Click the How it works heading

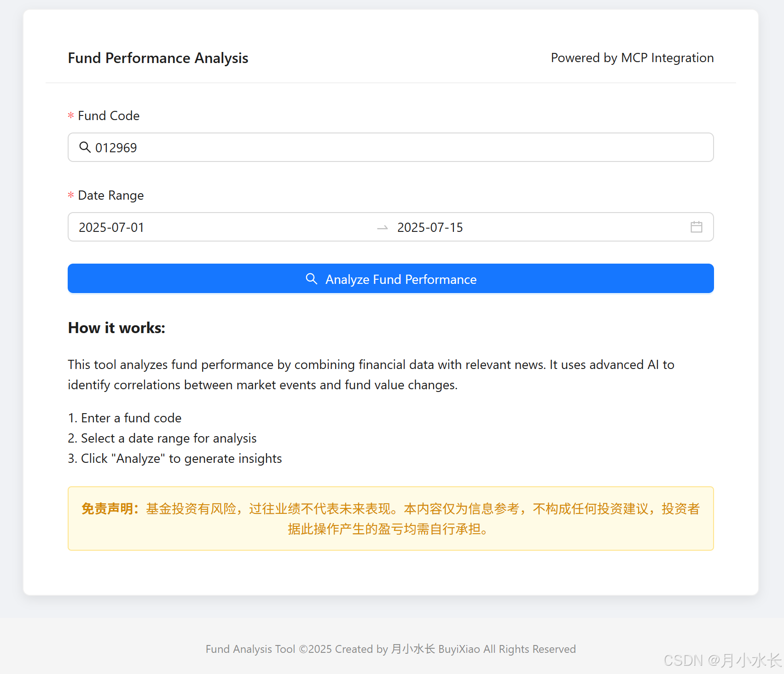point(116,328)
